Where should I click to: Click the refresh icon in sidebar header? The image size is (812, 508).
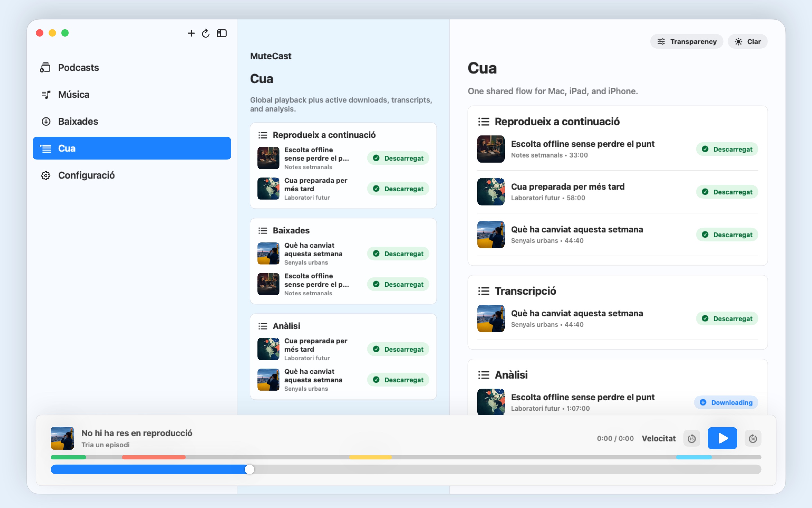[x=206, y=33]
